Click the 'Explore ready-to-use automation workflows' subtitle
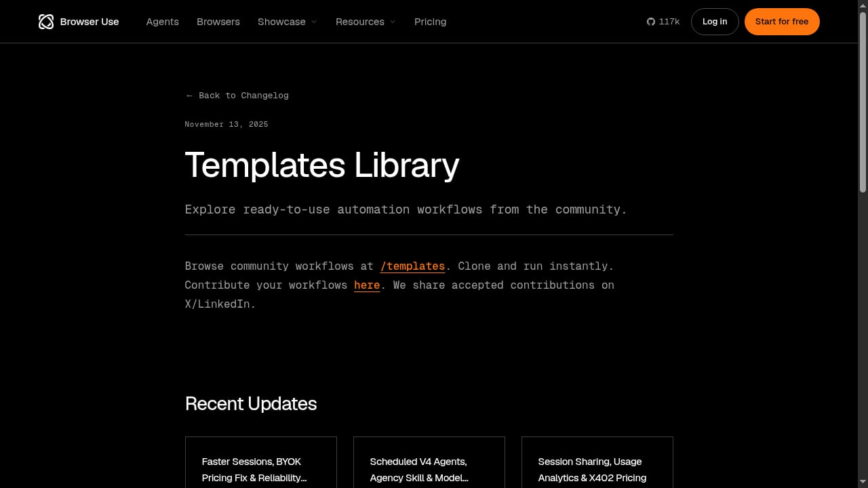Image resolution: width=868 pixels, height=488 pixels. click(x=406, y=209)
